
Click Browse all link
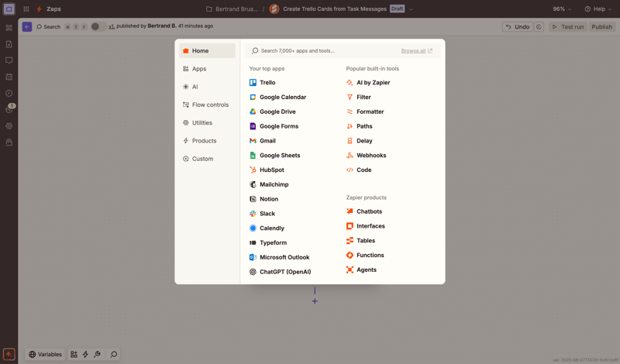pyautogui.click(x=416, y=51)
